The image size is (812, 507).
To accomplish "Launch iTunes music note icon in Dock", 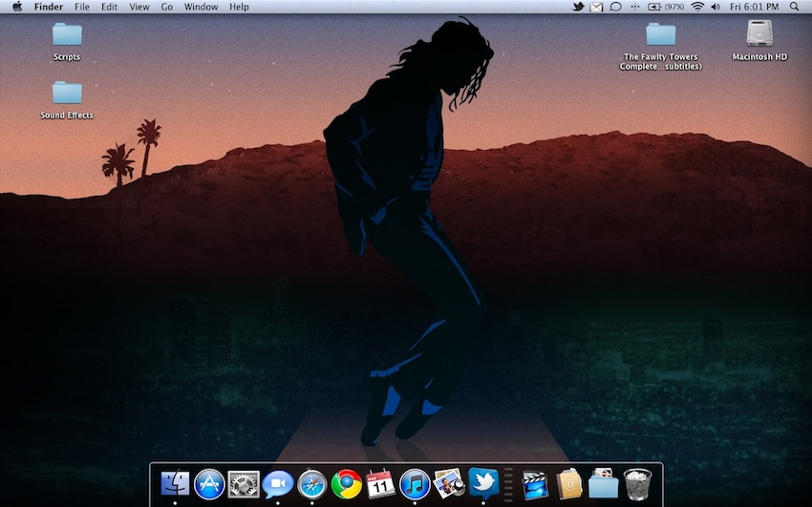I will click(x=415, y=484).
